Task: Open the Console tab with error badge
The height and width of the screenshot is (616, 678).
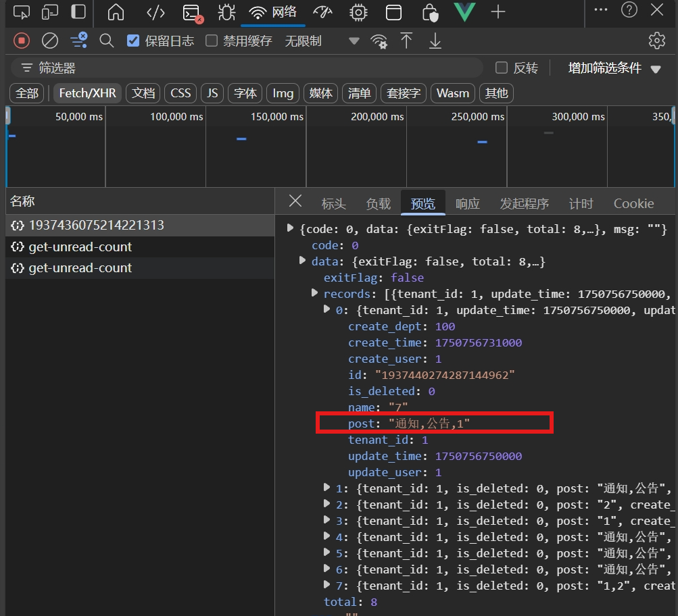Action: click(193, 13)
